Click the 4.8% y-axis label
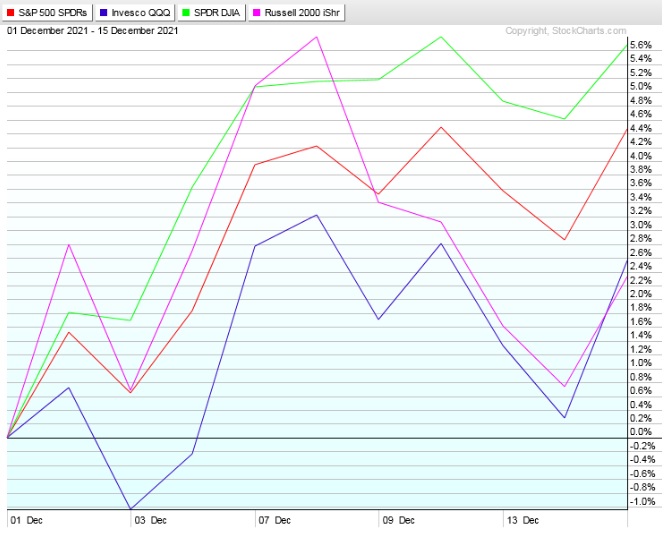The image size is (664, 544). point(641,100)
